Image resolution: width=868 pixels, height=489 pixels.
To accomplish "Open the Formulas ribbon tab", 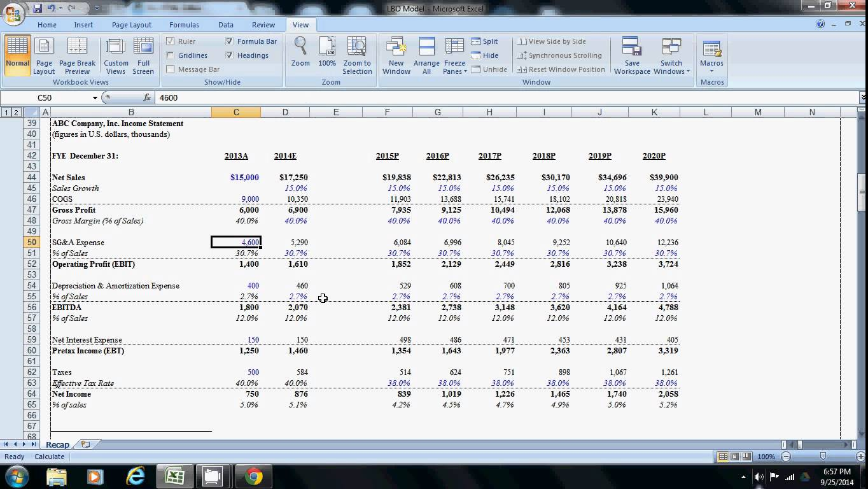I will click(184, 25).
